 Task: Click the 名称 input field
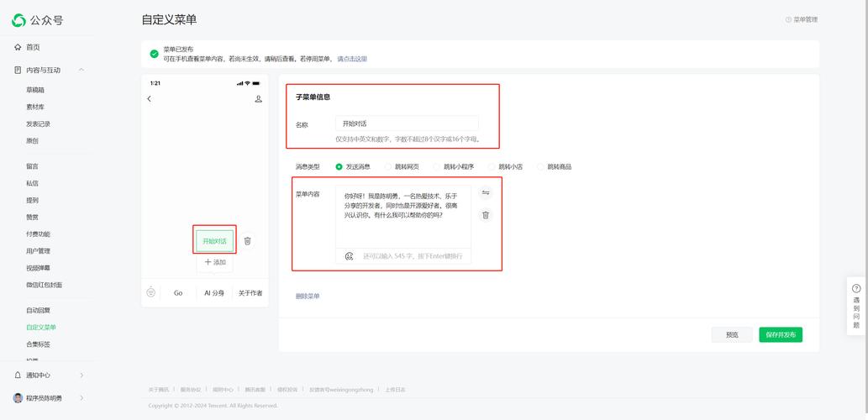click(x=407, y=123)
